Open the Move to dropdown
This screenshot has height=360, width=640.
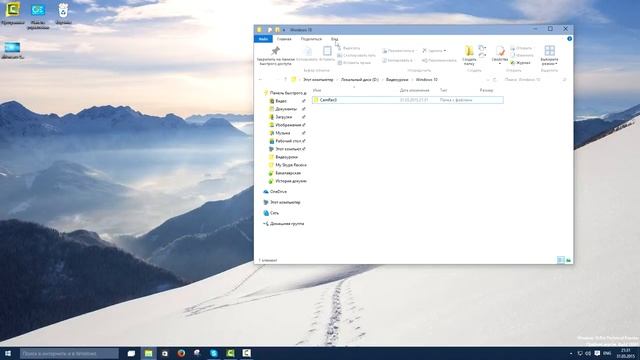[x=399, y=51]
